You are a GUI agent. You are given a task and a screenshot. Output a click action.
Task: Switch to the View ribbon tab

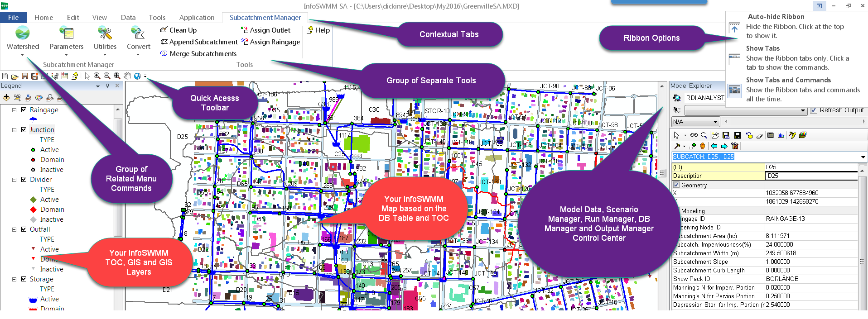pyautogui.click(x=100, y=17)
